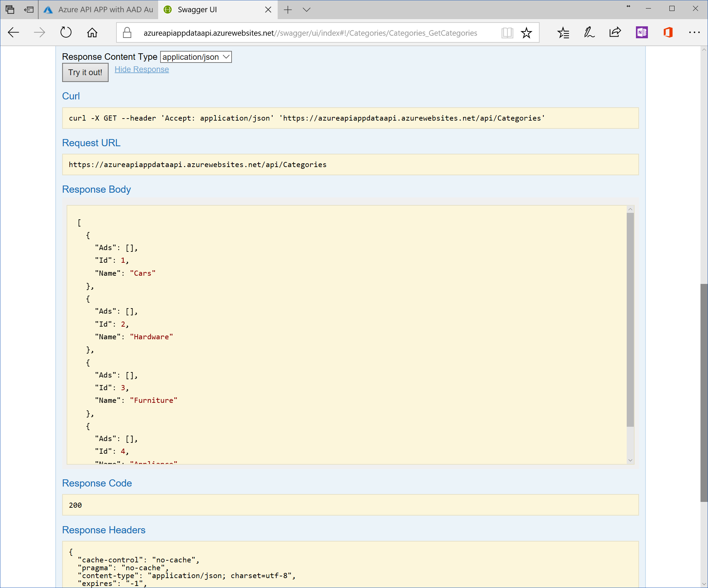Add page to favorites star
This screenshot has width=708, height=588.
pos(526,33)
